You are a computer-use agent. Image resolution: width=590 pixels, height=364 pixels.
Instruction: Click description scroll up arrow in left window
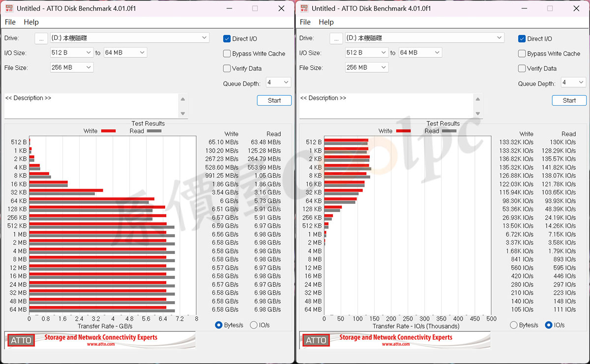tap(183, 99)
